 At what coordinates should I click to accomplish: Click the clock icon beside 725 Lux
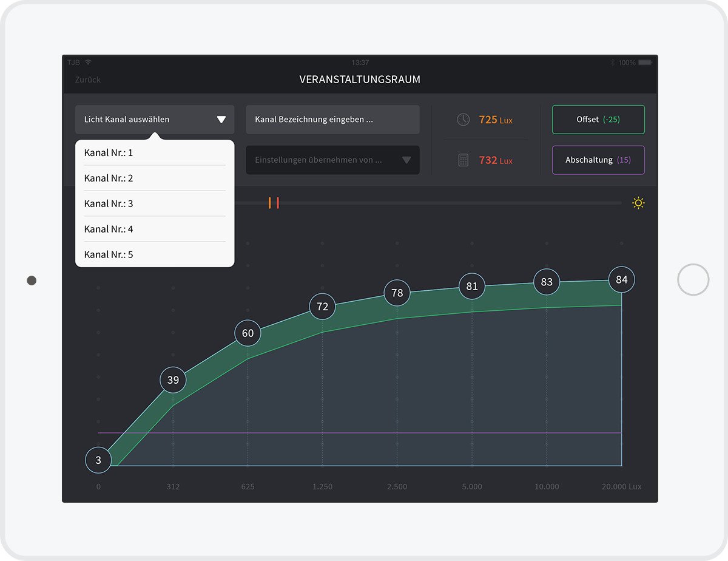(463, 120)
